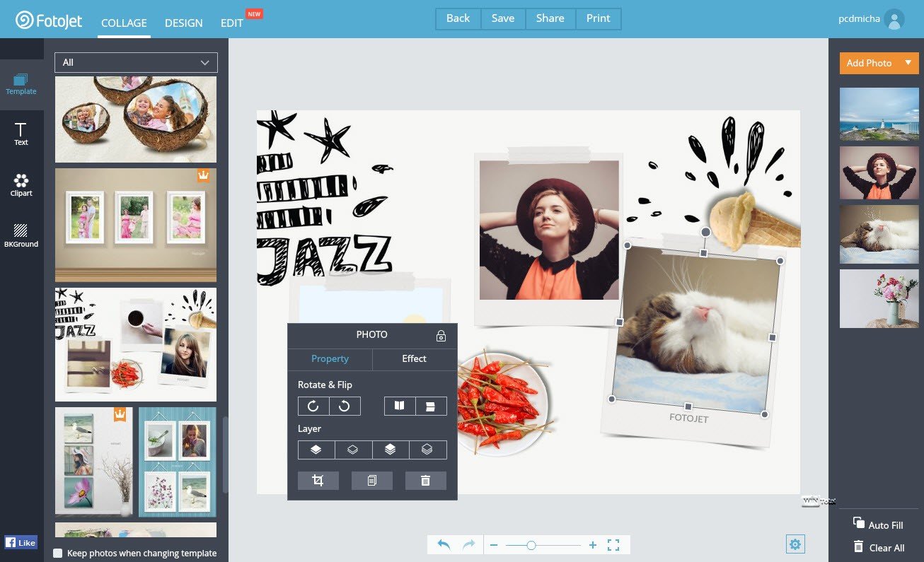Click the rotation handle above cat photo
Viewport: 924px width, 562px height.
click(705, 232)
